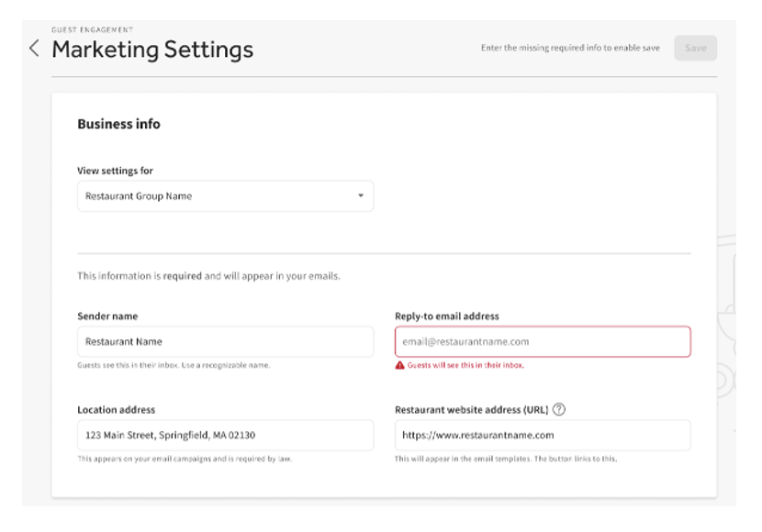The width and height of the screenshot is (762, 532).
Task: Click the Sender name input field
Action: coord(225,341)
